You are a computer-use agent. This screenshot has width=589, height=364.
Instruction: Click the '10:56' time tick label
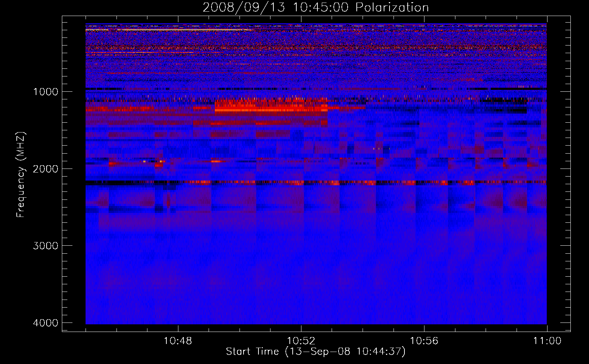(424, 341)
